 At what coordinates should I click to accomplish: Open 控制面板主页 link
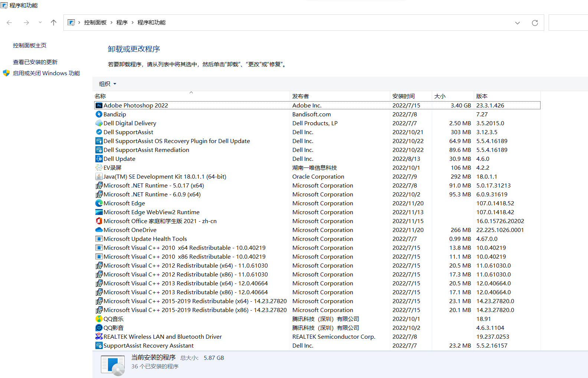(x=30, y=46)
